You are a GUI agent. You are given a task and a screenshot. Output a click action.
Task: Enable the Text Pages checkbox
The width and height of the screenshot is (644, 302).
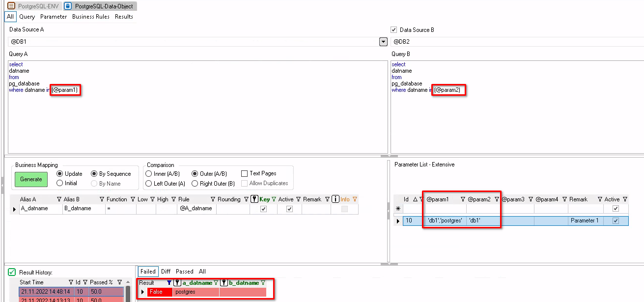tap(244, 173)
